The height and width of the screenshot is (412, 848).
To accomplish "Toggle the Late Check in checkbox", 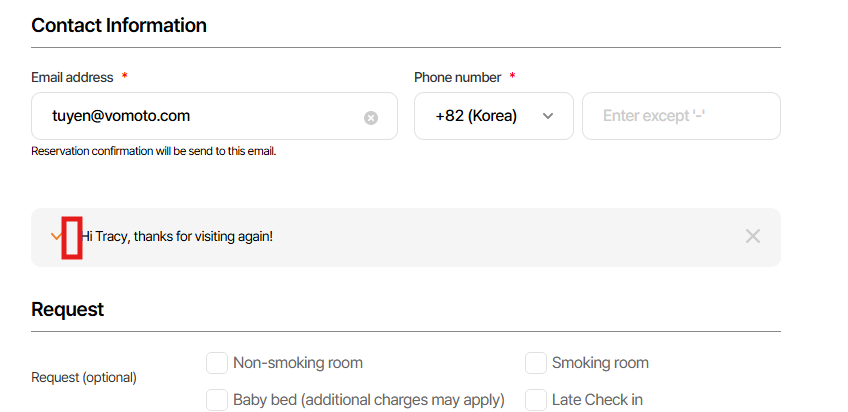I will [x=536, y=400].
